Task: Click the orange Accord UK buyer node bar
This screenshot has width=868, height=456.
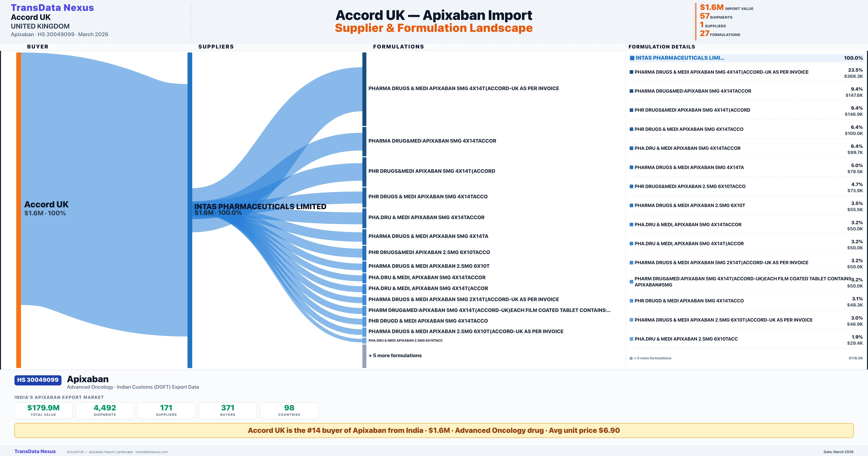Action: (18, 209)
